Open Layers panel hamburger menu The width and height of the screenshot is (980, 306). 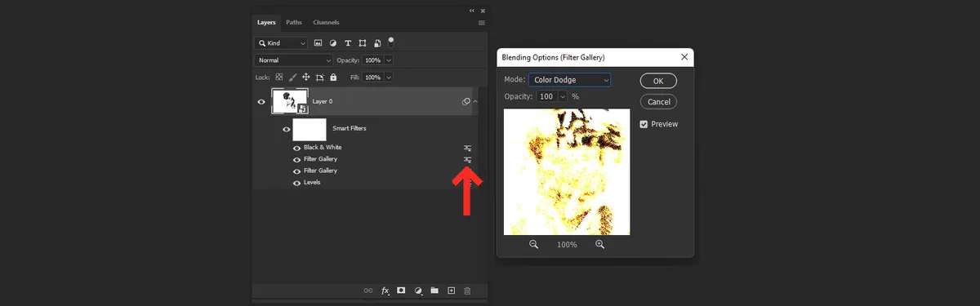point(482,23)
